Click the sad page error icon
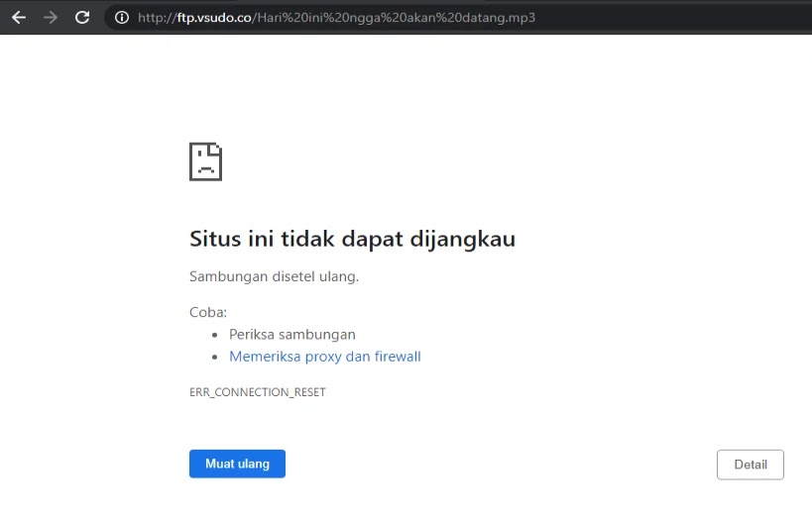 tap(205, 161)
